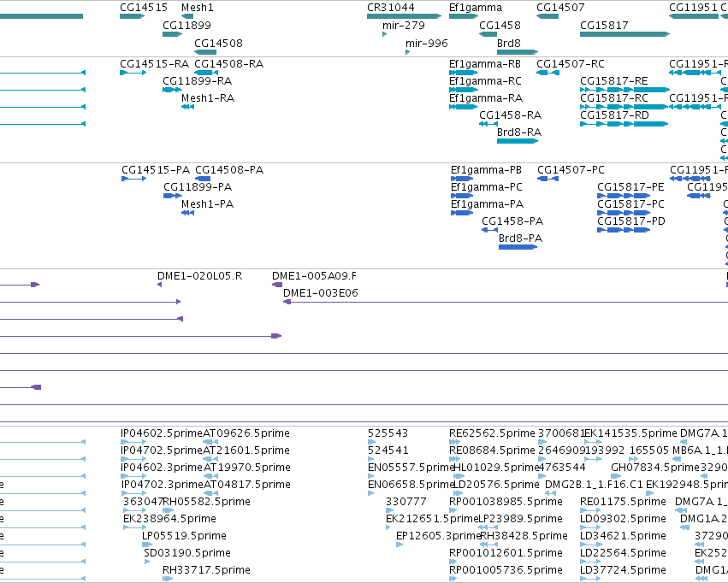Click transcript Brd8-RA
The width and height of the screenshot is (728, 583).
(x=518, y=141)
